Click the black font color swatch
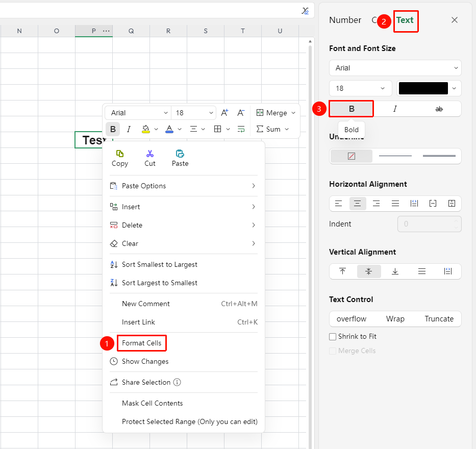Screen dimensions: 476x449 tap(423, 88)
